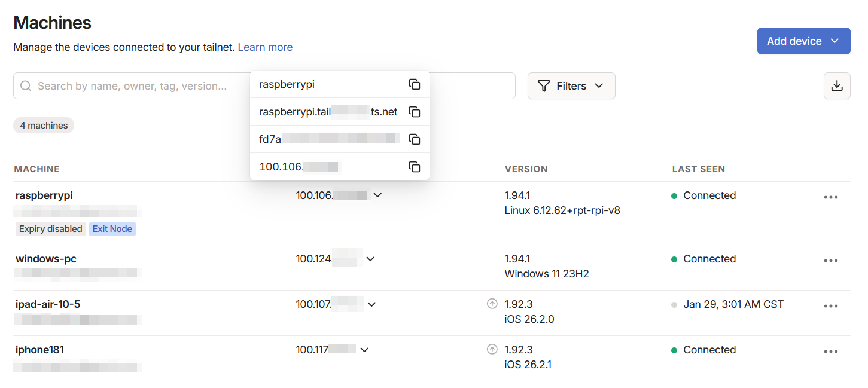Screen dimensions: 868x388
Task: Click the Exit Node badge
Action: pos(112,229)
